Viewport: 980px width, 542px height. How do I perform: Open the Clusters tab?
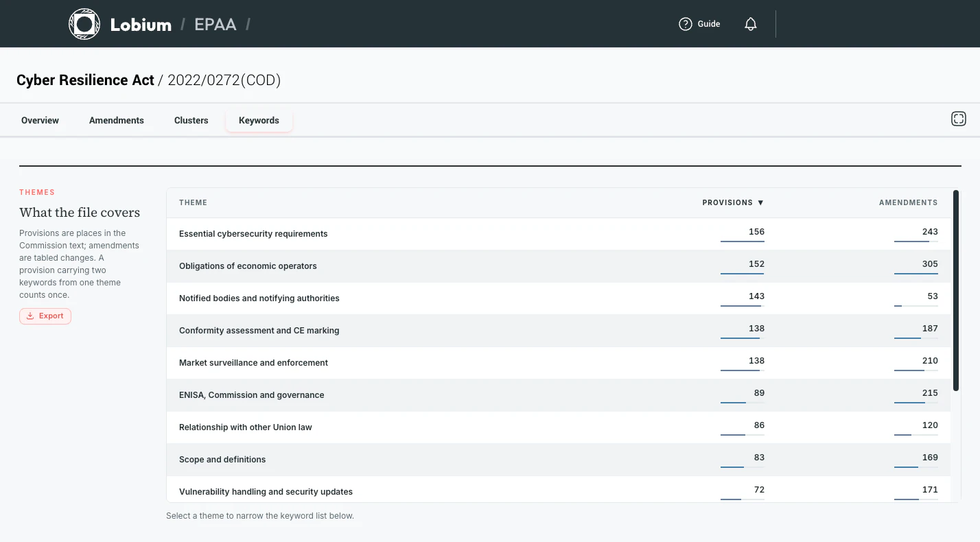191,121
